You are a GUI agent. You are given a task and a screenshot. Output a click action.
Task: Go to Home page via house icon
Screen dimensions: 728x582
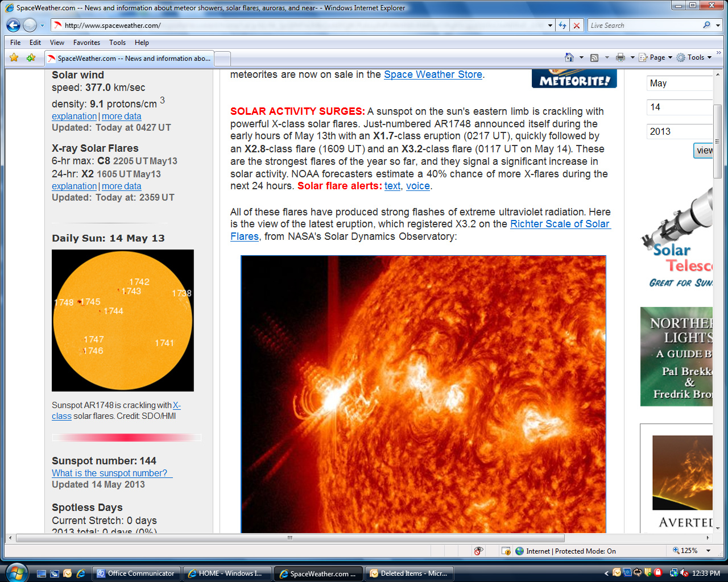[569, 57]
